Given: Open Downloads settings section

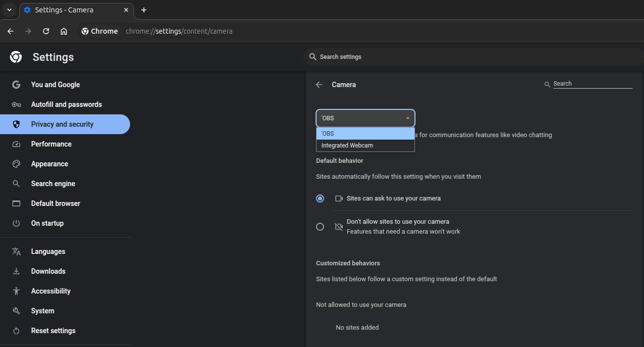Looking at the screenshot, I should (65, 271).
